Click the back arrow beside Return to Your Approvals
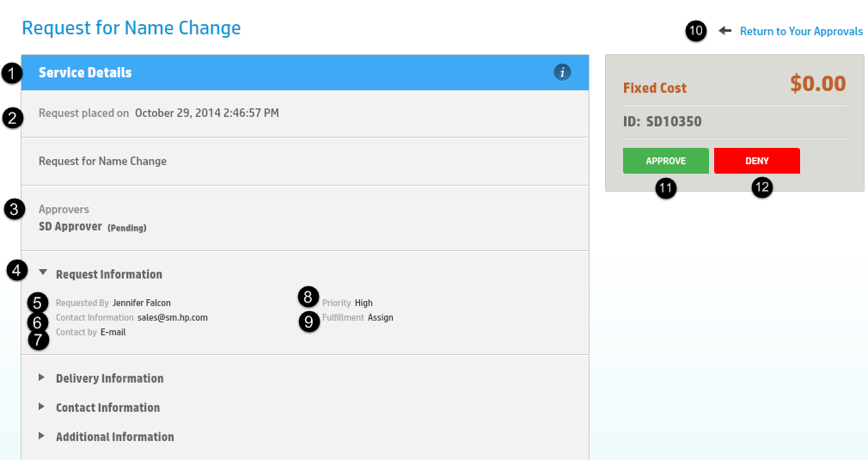The width and height of the screenshot is (868, 460). pyautogui.click(x=724, y=31)
